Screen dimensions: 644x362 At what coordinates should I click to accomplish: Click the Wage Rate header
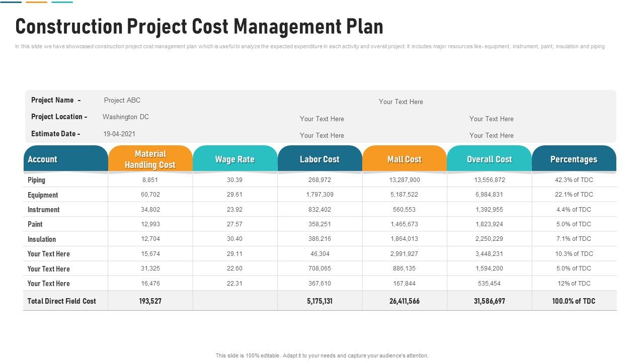point(235,159)
